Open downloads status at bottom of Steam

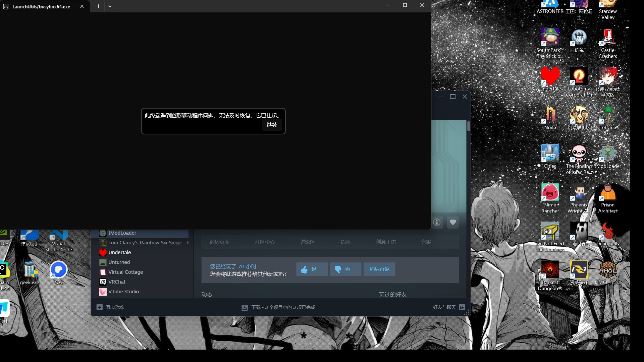[x=278, y=307]
